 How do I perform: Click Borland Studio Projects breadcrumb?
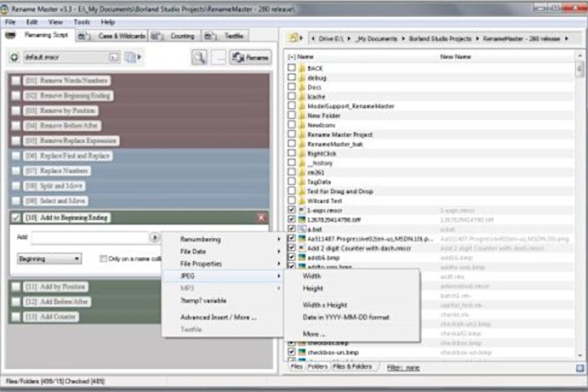point(440,38)
